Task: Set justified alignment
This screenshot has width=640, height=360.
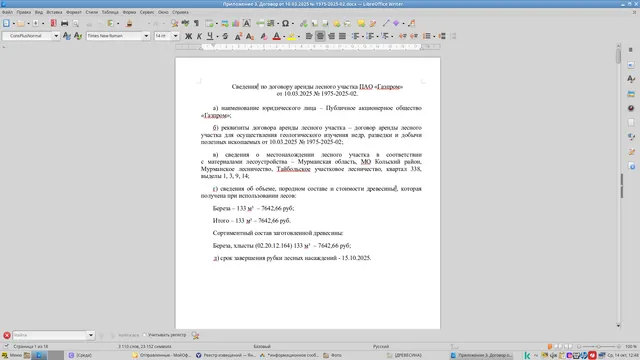Action: pos(342,36)
